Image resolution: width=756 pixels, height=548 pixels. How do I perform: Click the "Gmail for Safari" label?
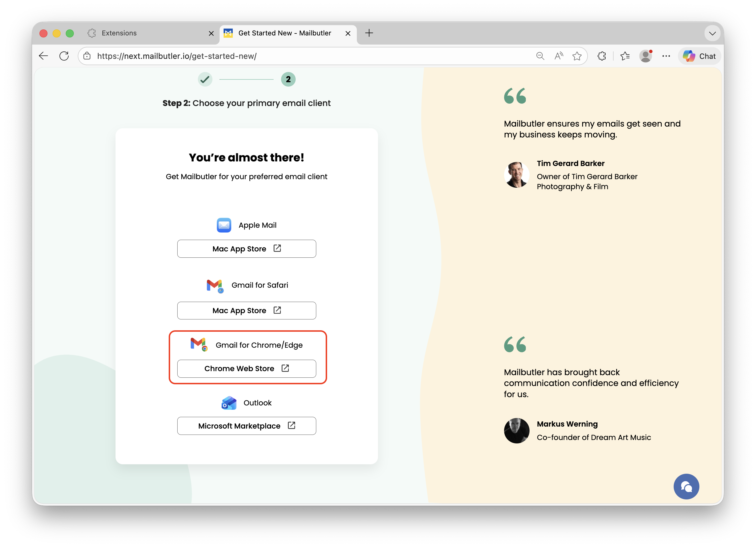point(260,285)
